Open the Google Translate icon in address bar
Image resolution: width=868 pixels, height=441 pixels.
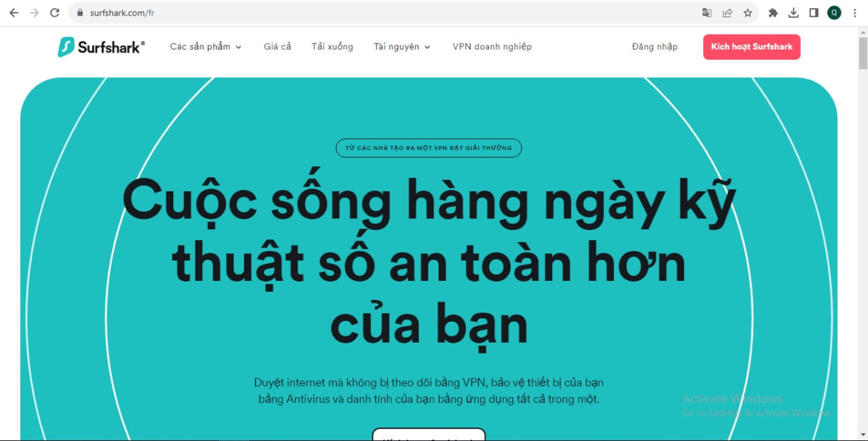click(707, 13)
